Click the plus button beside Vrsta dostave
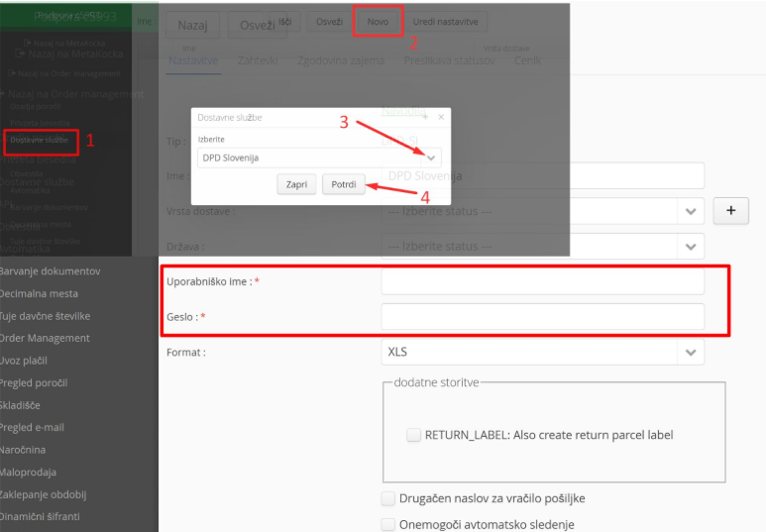 tap(731, 211)
